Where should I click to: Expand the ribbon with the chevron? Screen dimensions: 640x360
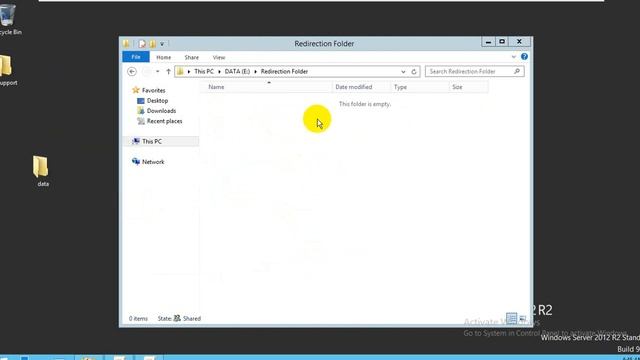(x=513, y=57)
